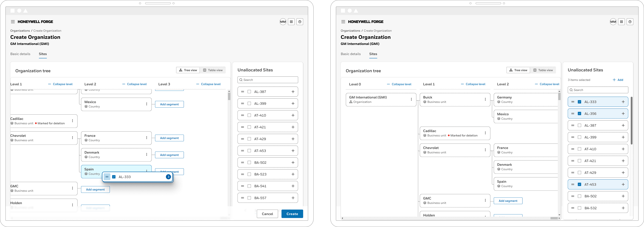Click Add link beside 3 items selected

pyautogui.click(x=618, y=80)
